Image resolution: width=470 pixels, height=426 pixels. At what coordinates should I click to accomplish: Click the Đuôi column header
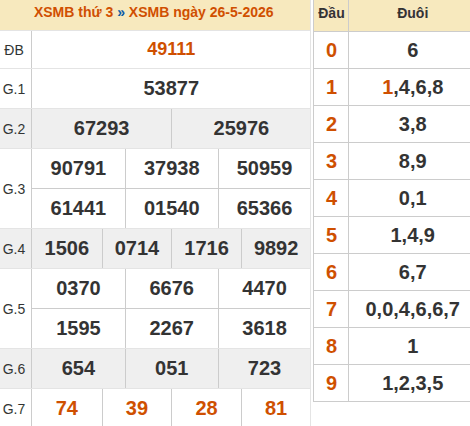coord(413,13)
